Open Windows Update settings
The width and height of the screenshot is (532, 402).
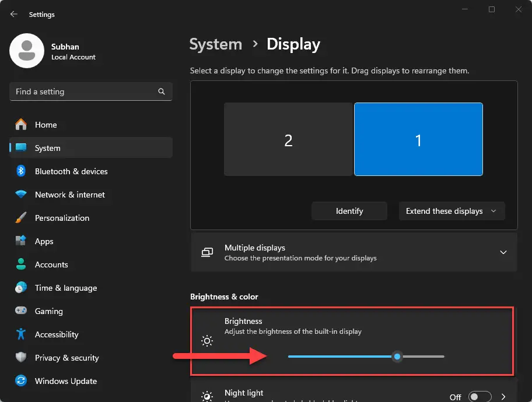click(66, 381)
